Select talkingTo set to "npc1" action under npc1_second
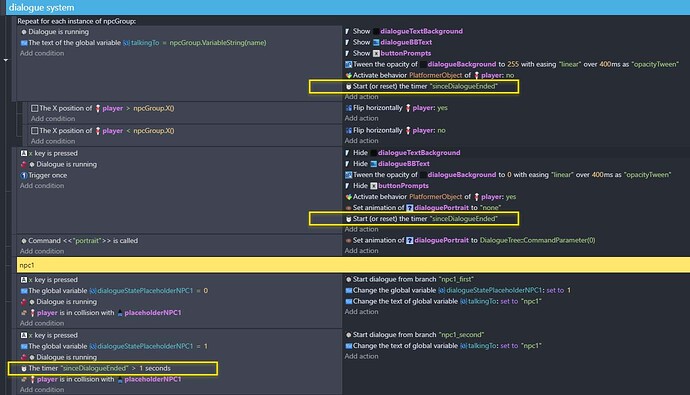This screenshot has width=690, height=395. pos(443,346)
